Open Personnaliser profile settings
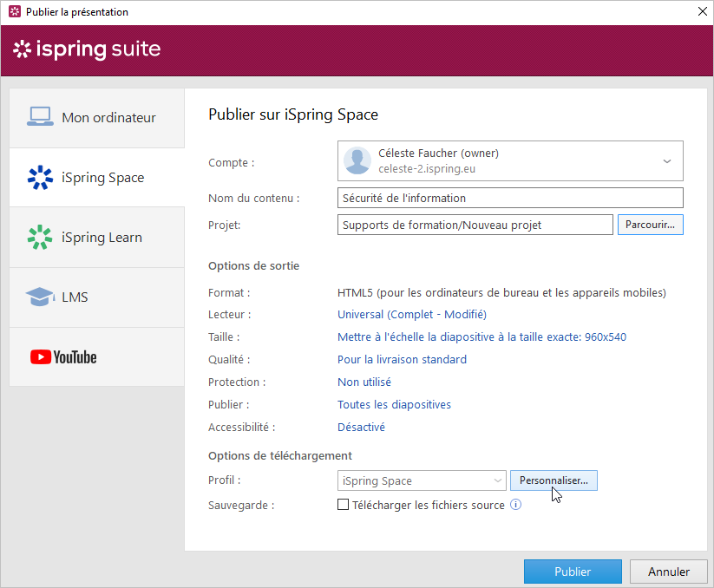This screenshot has width=714, height=588. (554, 480)
